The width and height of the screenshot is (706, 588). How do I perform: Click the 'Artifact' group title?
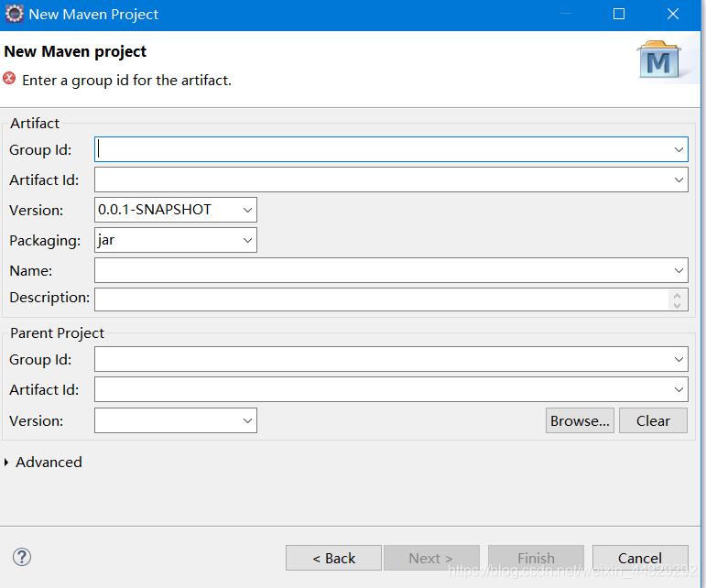coord(35,124)
